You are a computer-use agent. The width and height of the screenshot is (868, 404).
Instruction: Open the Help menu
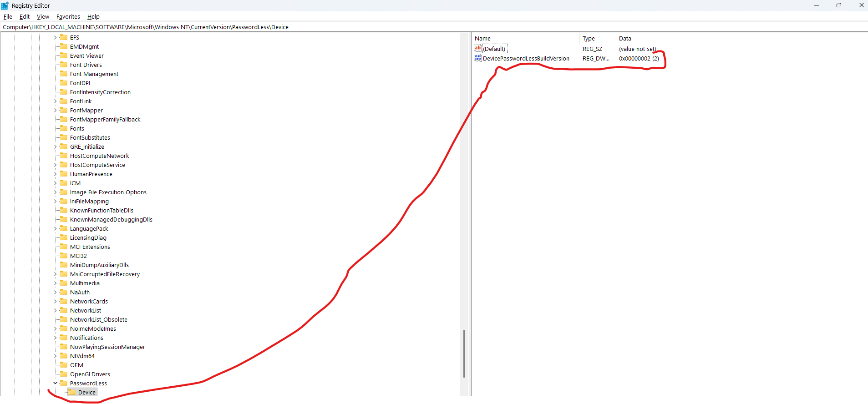coord(93,17)
